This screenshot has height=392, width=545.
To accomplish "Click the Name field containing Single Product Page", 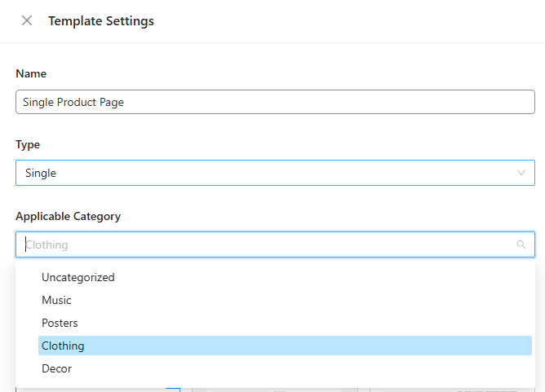I will [x=275, y=102].
